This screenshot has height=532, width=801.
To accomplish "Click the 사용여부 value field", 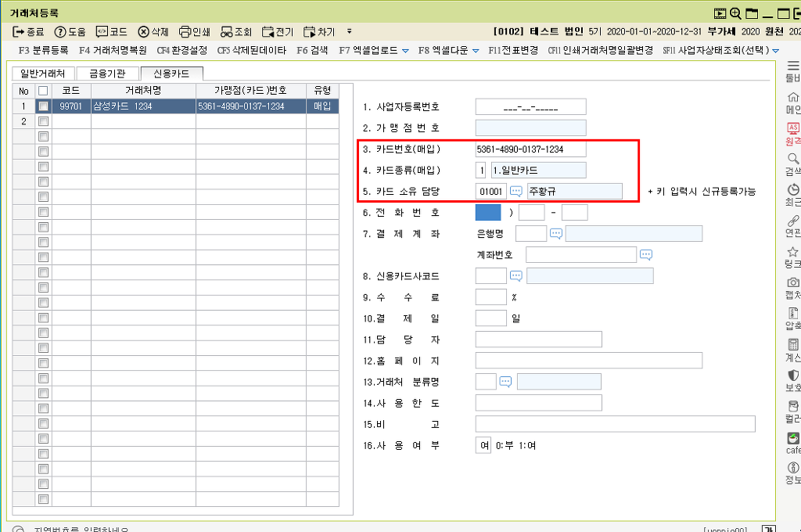I will pyautogui.click(x=483, y=445).
